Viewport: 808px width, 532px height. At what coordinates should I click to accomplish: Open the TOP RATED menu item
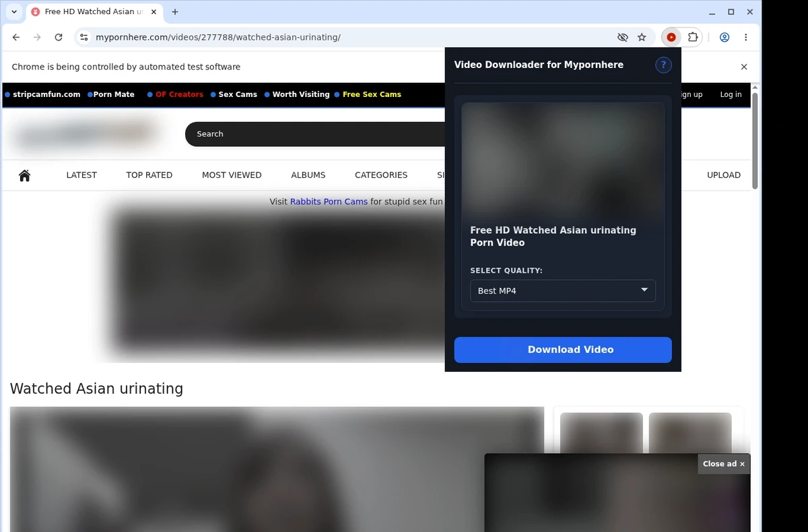click(149, 175)
